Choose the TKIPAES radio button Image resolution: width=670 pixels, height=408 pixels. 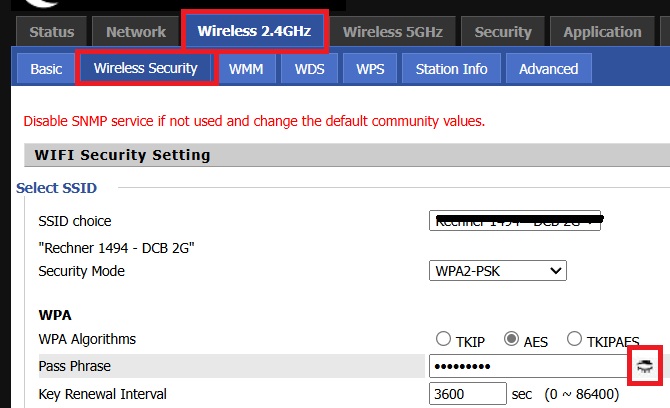point(574,339)
